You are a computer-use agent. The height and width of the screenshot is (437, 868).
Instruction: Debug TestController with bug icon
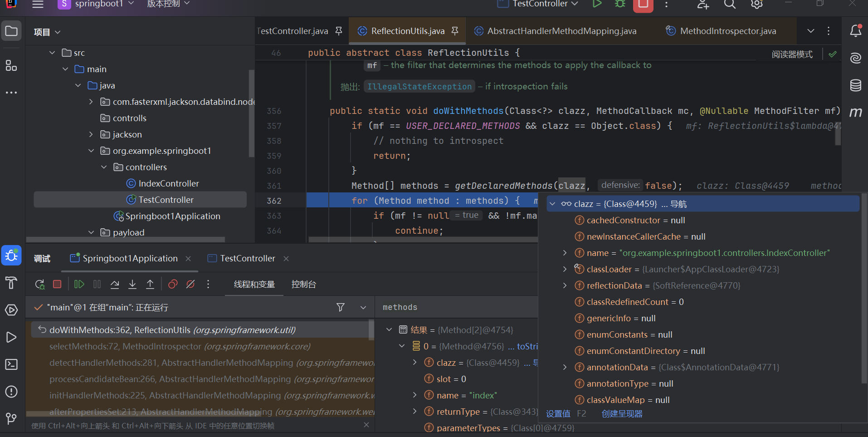pos(620,4)
